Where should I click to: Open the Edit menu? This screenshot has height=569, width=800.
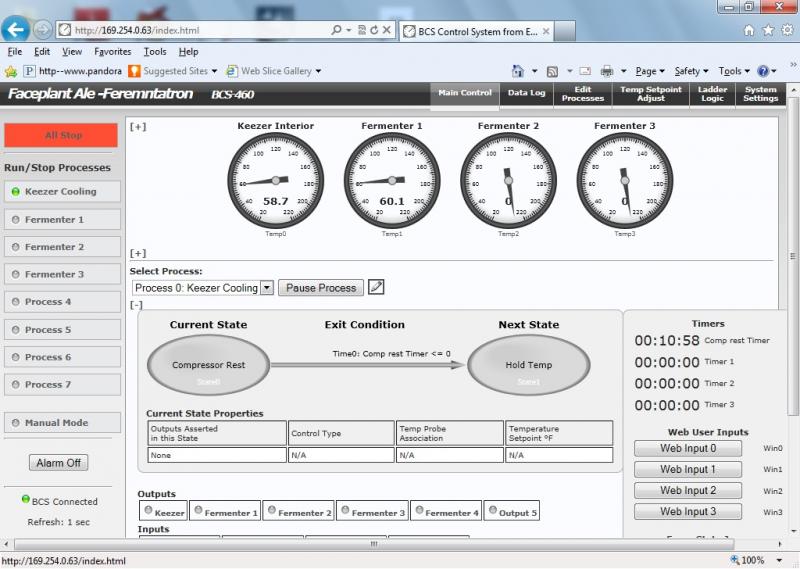pos(42,52)
